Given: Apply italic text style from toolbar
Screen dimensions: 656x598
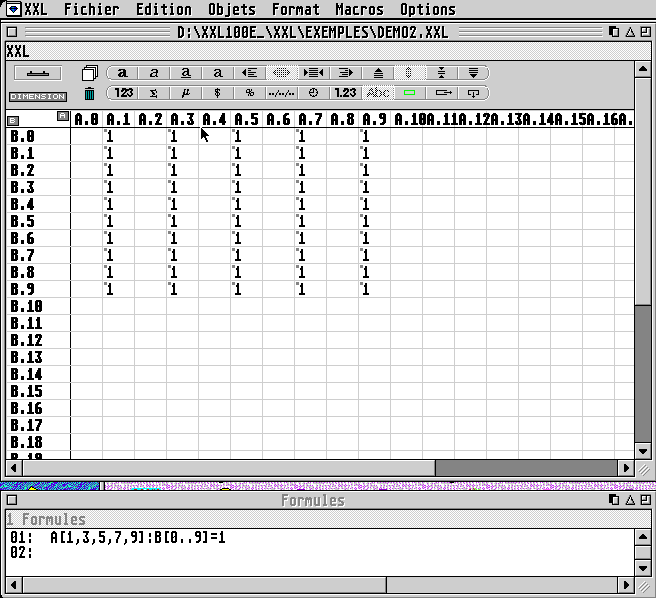Looking at the screenshot, I should pyautogui.click(x=154, y=73).
